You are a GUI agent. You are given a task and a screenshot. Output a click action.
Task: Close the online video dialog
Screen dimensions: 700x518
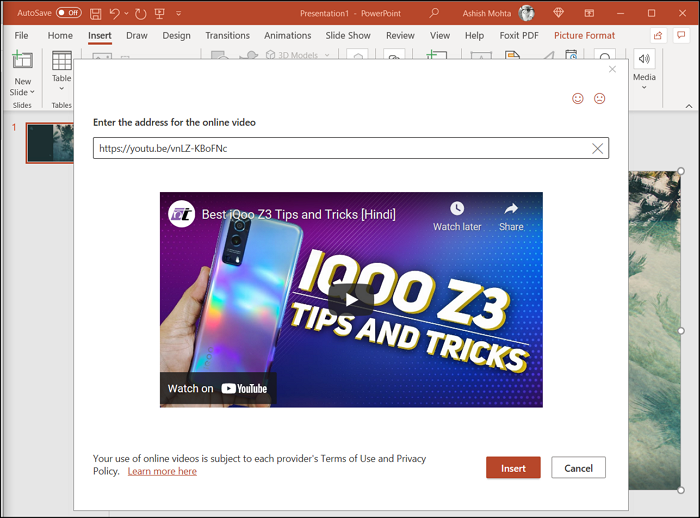click(x=612, y=69)
